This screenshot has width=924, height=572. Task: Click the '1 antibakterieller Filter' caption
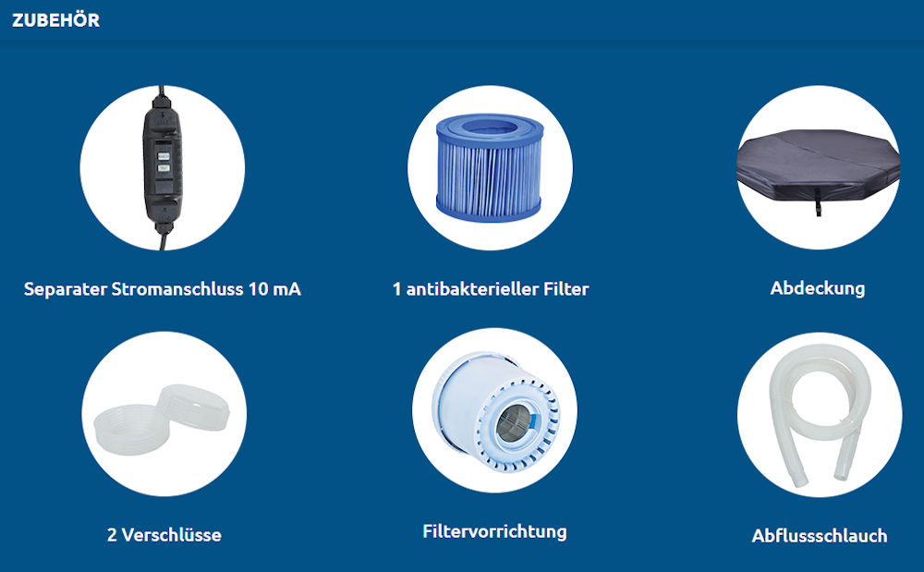491,289
